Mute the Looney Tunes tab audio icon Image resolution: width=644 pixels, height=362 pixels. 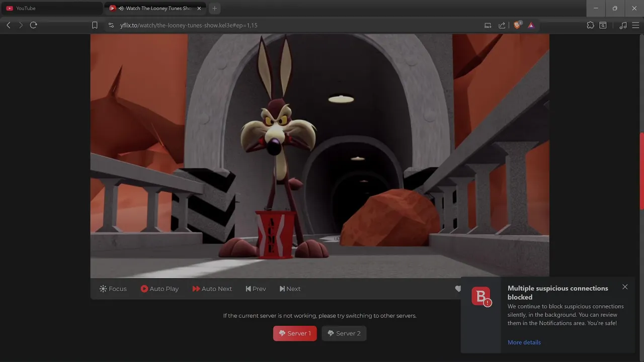121,8
